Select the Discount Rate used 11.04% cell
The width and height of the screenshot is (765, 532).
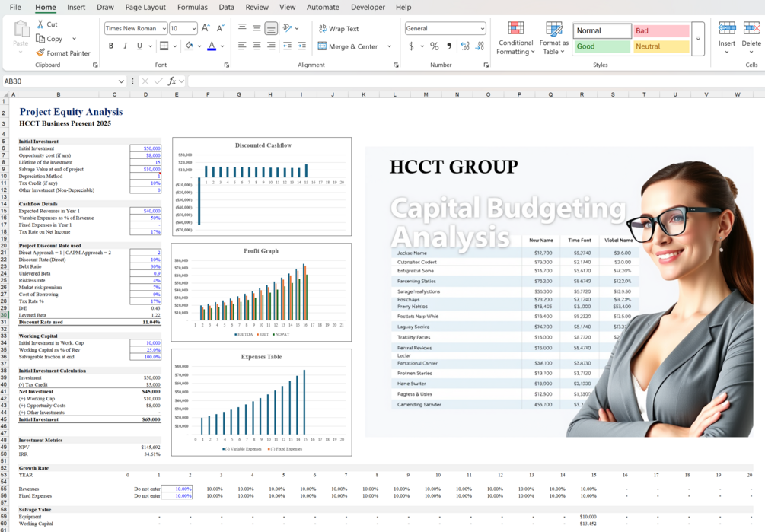point(145,323)
